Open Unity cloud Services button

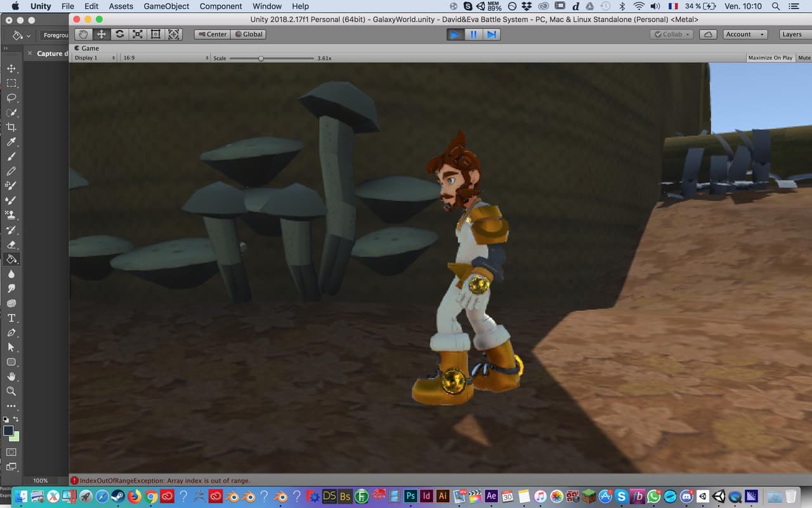tap(709, 34)
